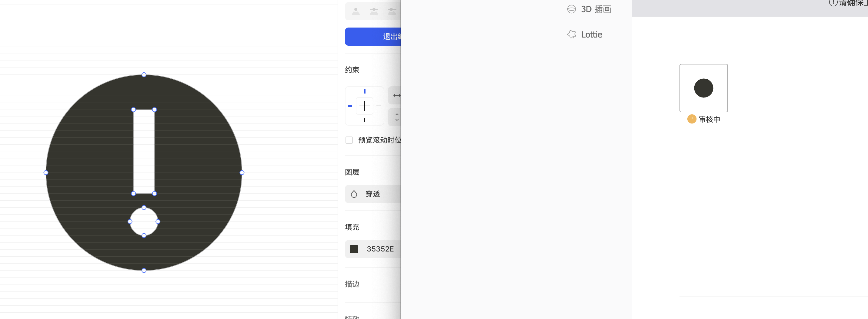
Task: Click the globe icon beside 3D 插画
Action: point(572,9)
